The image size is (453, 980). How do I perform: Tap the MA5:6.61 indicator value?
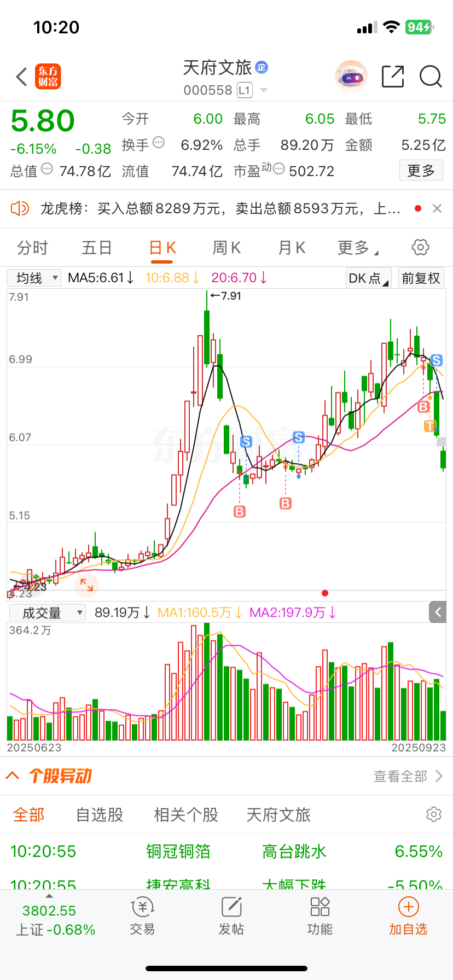coord(101,278)
